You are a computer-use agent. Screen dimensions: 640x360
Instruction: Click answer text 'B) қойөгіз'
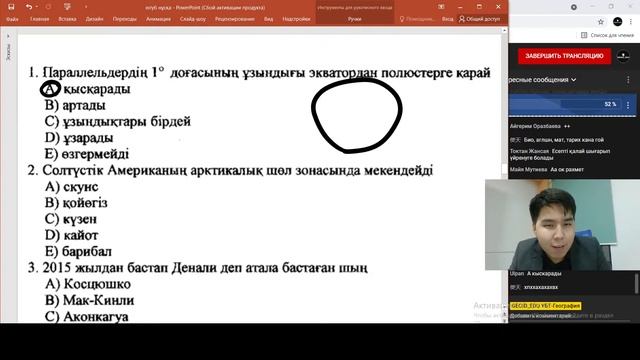[x=76, y=203]
